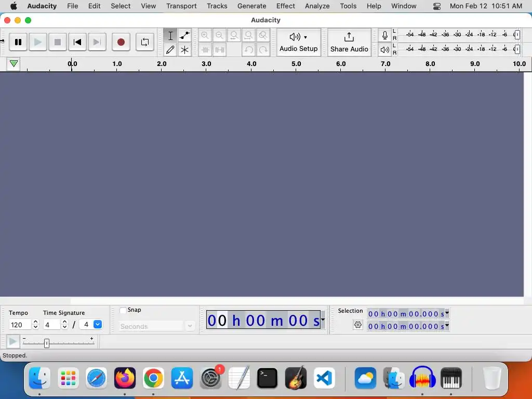Open the Audio Setup dropdown
This screenshot has height=399, width=532.
[x=299, y=42]
